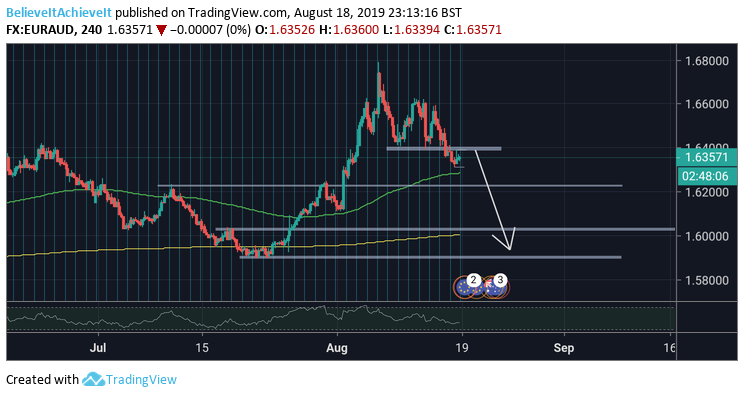Click the 240 timeframe value

(91, 30)
